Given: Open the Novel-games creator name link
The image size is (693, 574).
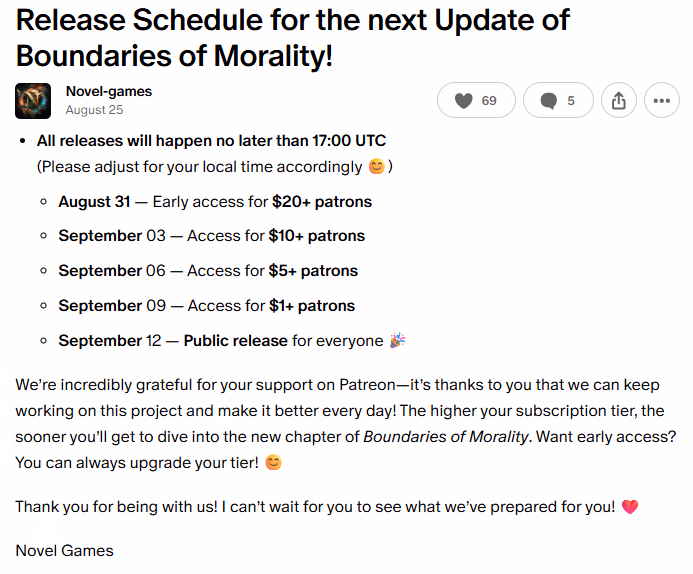Looking at the screenshot, I should coord(109,91).
